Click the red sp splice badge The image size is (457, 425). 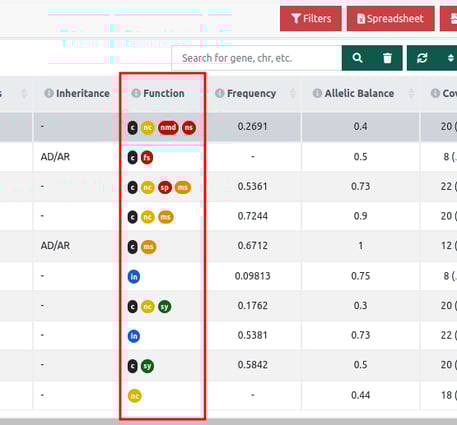[x=165, y=187]
